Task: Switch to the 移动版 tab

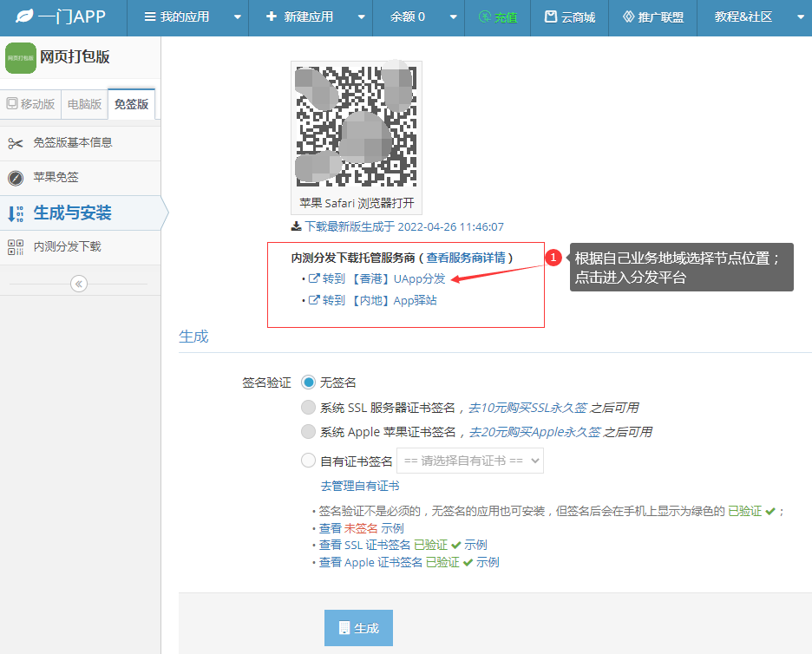Action: 30,104
